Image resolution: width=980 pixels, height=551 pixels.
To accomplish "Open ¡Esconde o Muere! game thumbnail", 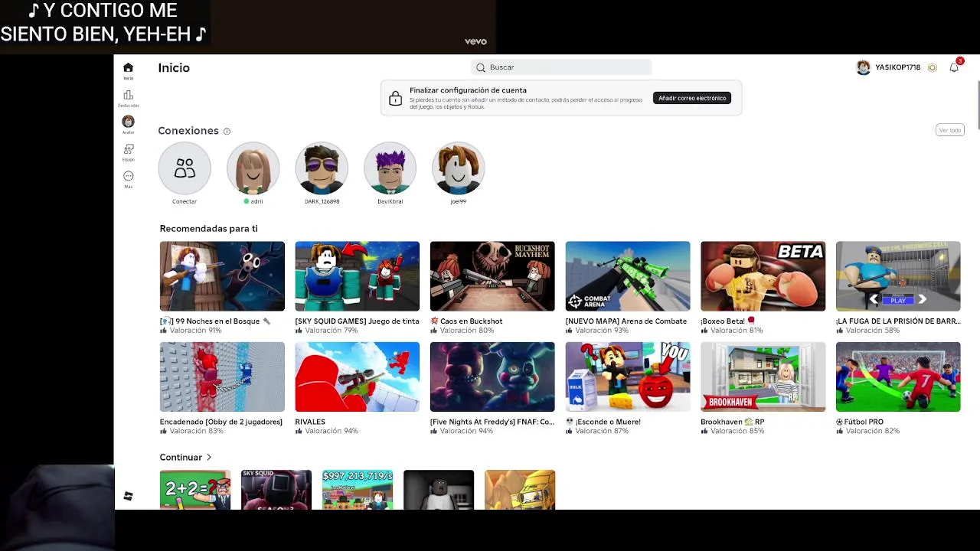I will click(628, 377).
